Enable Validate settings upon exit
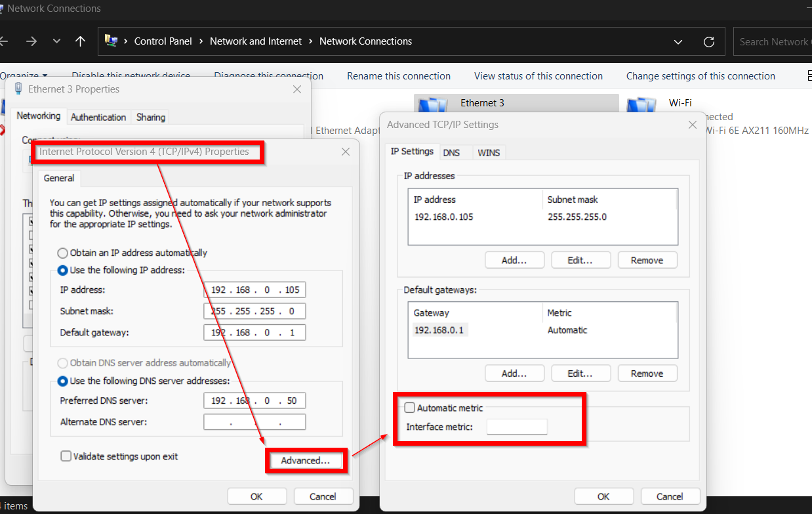The height and width of the screenshot is (514, 812). click(119, 456)
